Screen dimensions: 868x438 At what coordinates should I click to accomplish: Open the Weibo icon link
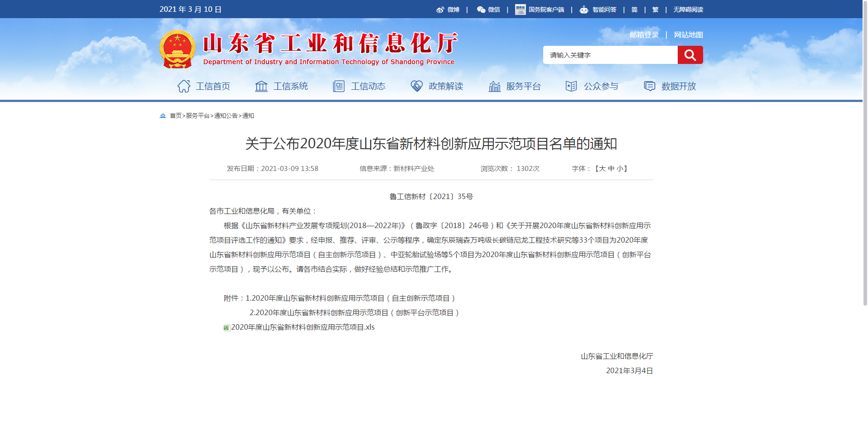coord(440,10)
